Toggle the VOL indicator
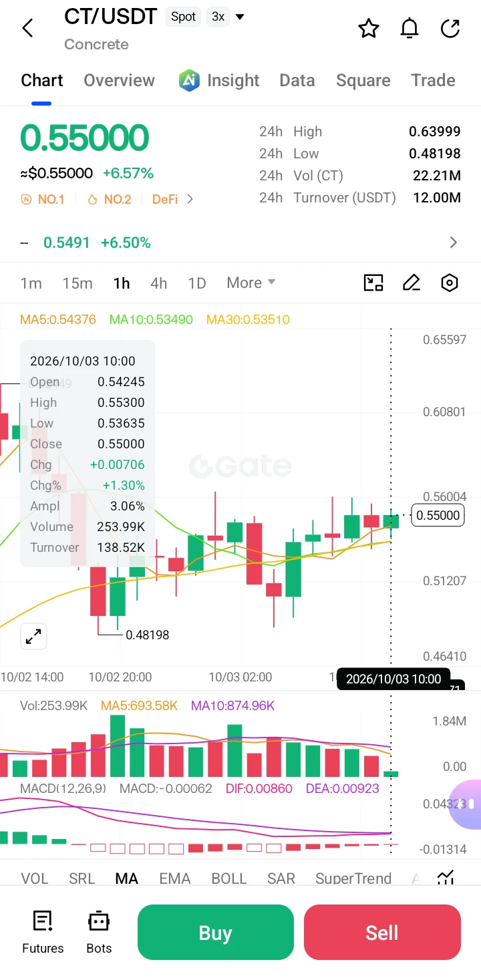 tap(35, 878)
